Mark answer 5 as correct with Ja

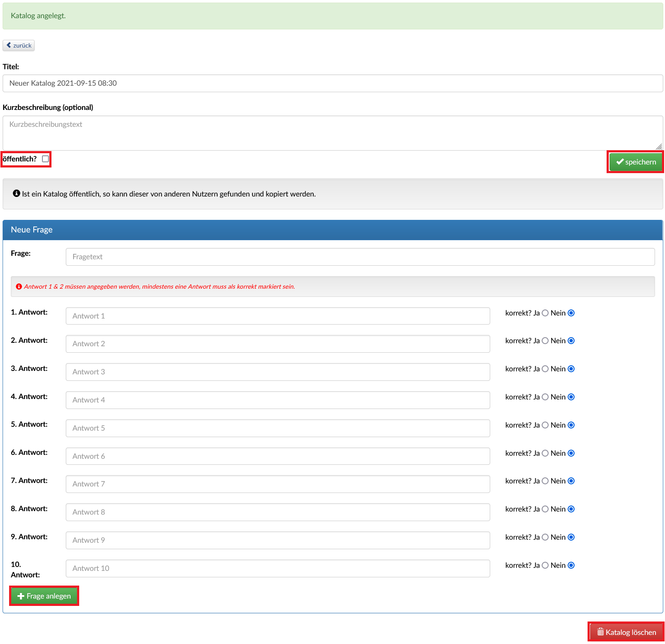pyautogui.click(x=545, y=425)
